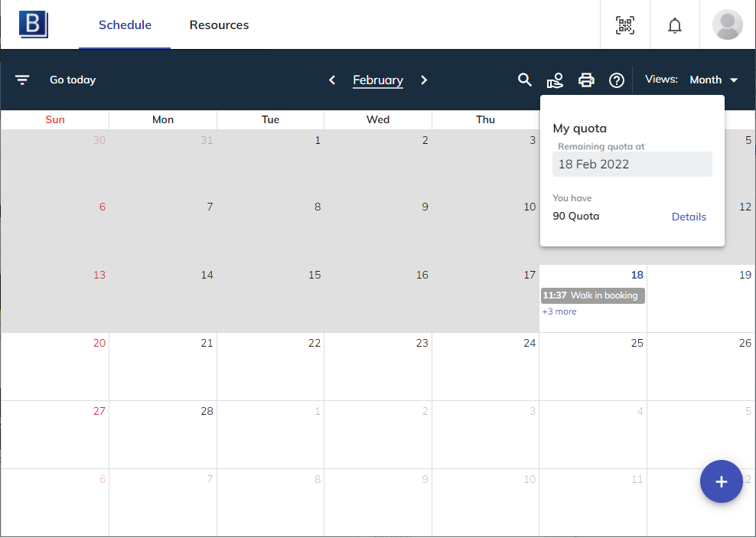The height and width of the screenshot is (538, 756).
Task: Click the remaining quota date field
Action: point(632,165)
